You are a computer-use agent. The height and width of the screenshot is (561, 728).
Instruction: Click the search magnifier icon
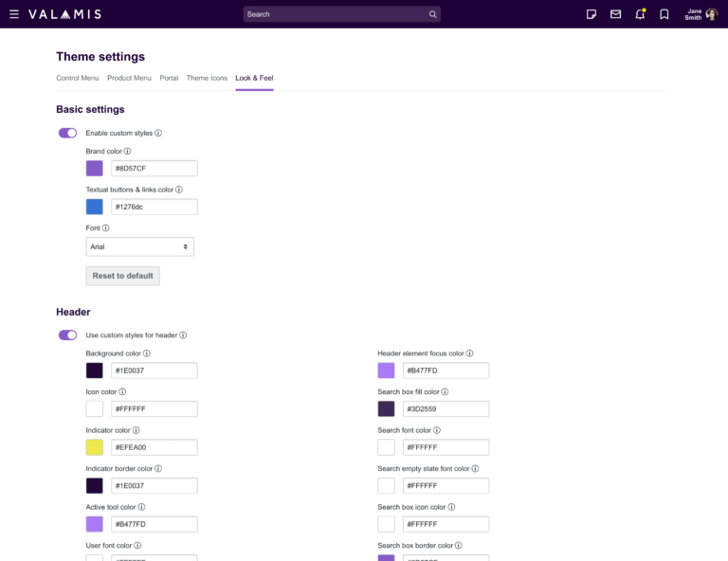point(432,14)
